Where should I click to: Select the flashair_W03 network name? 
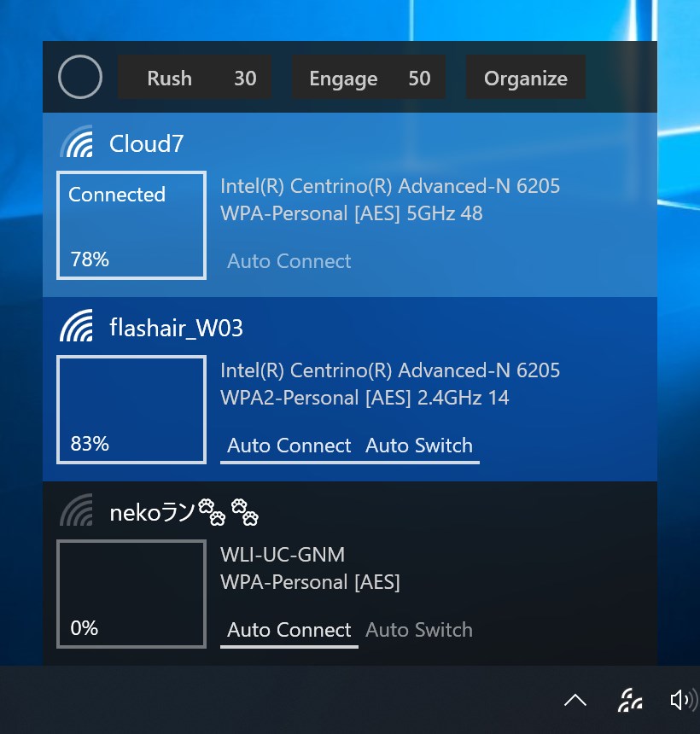176,328
